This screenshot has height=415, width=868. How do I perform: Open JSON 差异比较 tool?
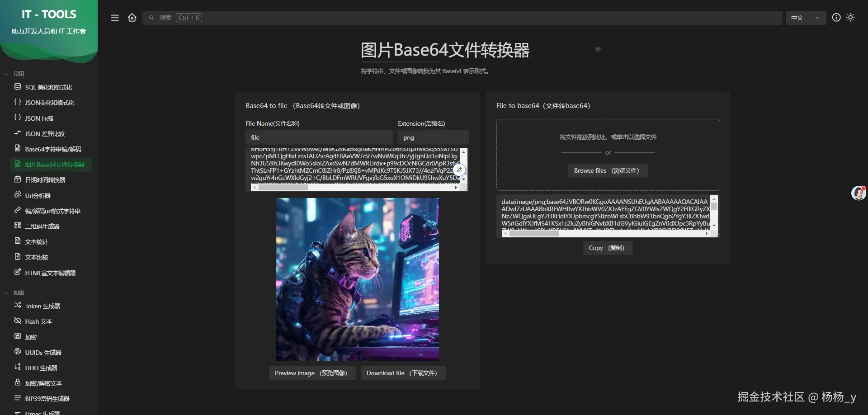(51, 133)
